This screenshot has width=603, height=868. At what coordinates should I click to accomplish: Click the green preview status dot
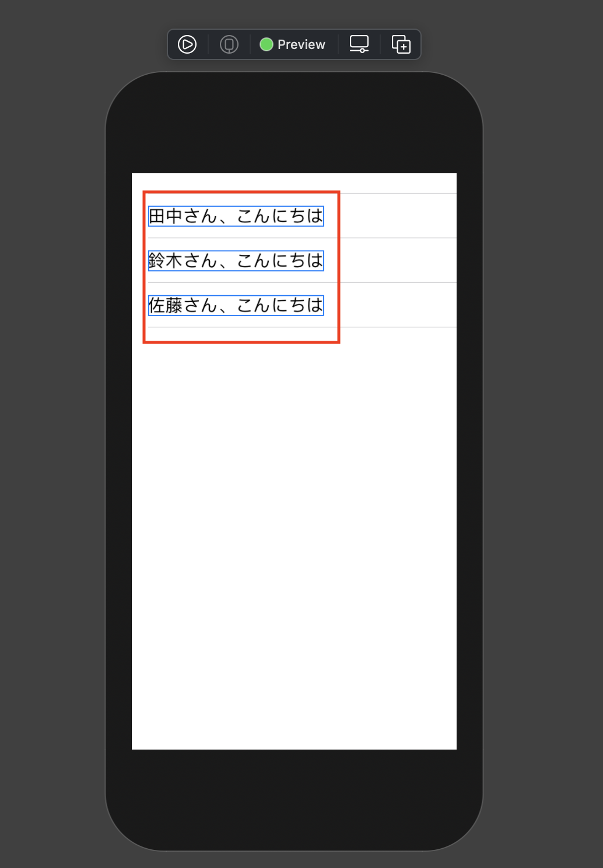267,44
